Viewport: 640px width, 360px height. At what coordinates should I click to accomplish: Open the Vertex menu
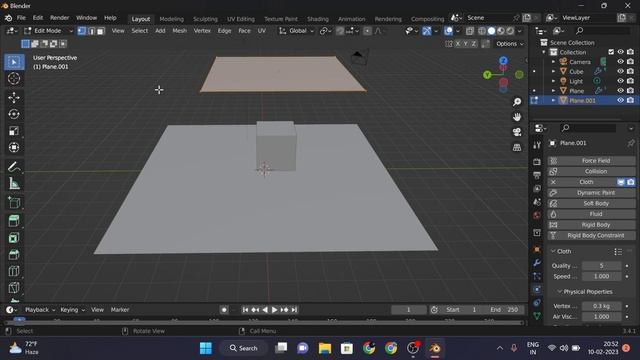[x=202, y=31]
